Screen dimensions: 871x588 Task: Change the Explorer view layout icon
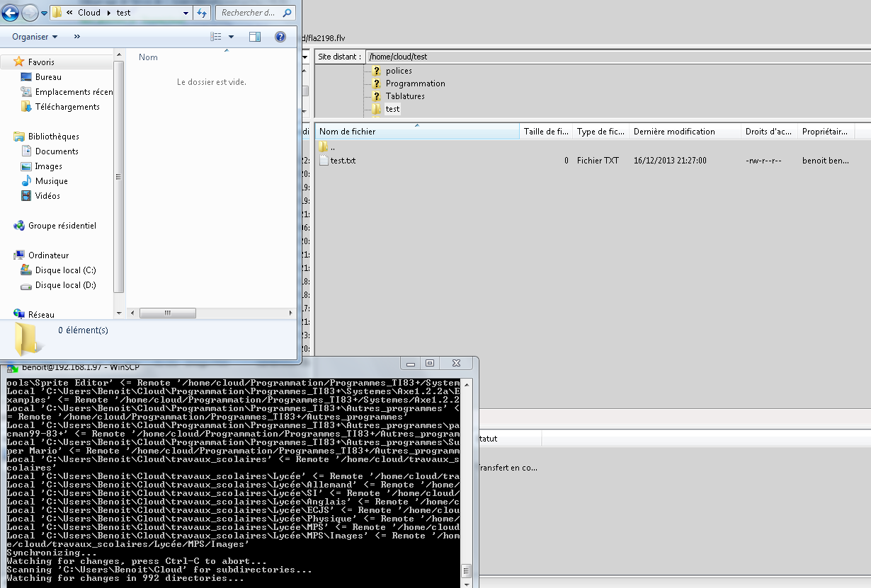[217, 37]
